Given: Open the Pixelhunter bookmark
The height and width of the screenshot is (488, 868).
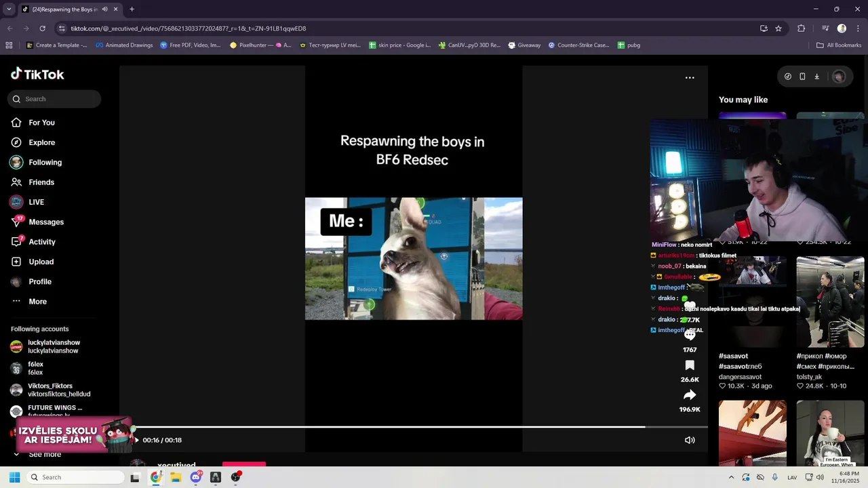Looking at the screenshot, I should click(260, 45).
